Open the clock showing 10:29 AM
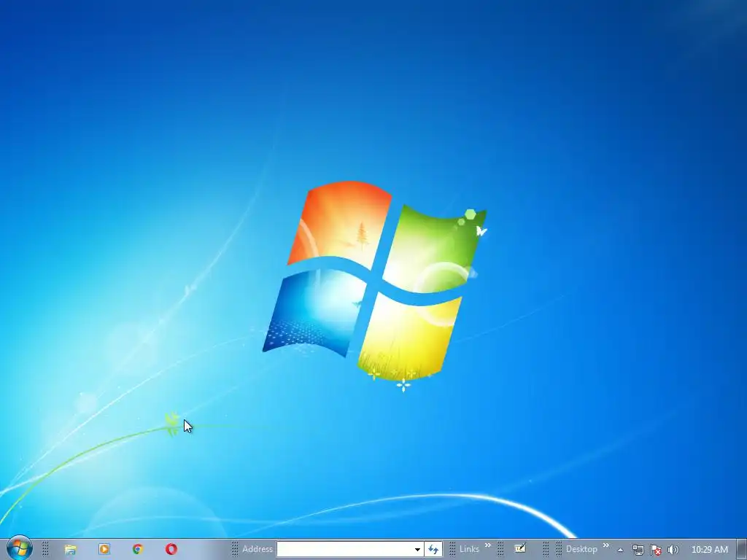 coord(709,550)
